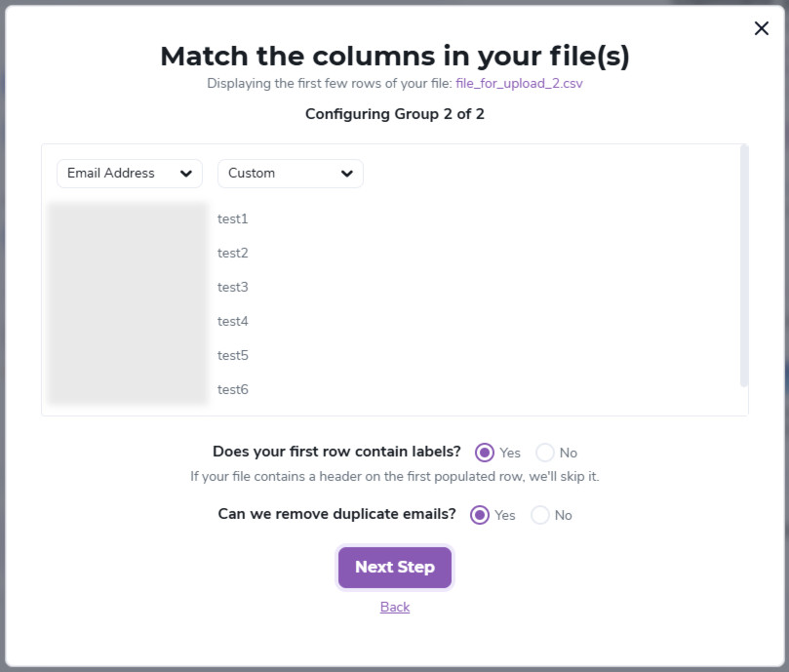Open the Custom column type dropdown
This screenshot has width=789, height=672.
click(290, 173)
